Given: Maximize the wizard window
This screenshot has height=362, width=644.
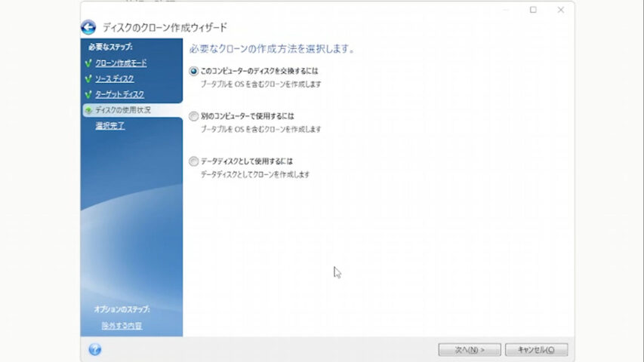Looking at the screenshot, I should (533, 10).
